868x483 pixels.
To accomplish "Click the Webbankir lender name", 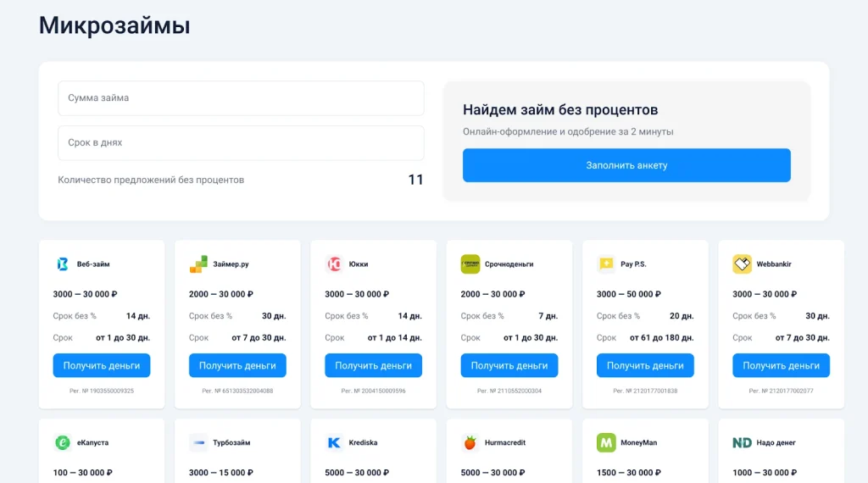I will [774, 264].
